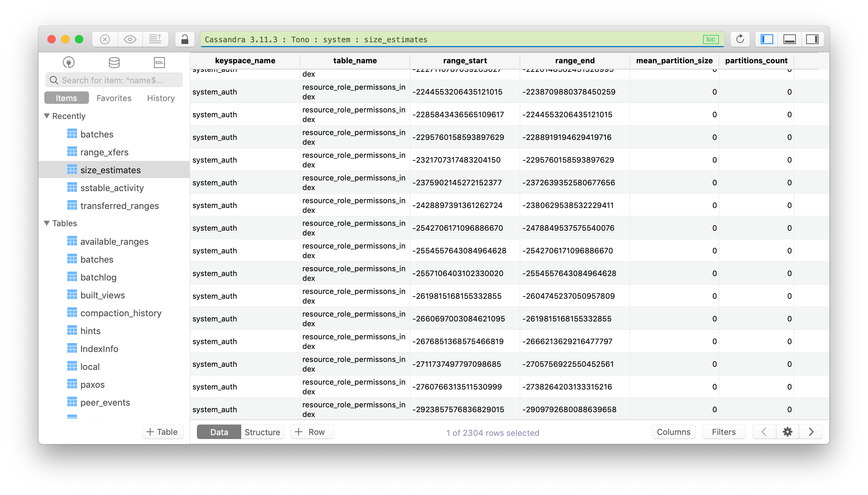This screenshot has width=868, height=495.
Task: Click search field for item lookup
Action: (114, 80)
